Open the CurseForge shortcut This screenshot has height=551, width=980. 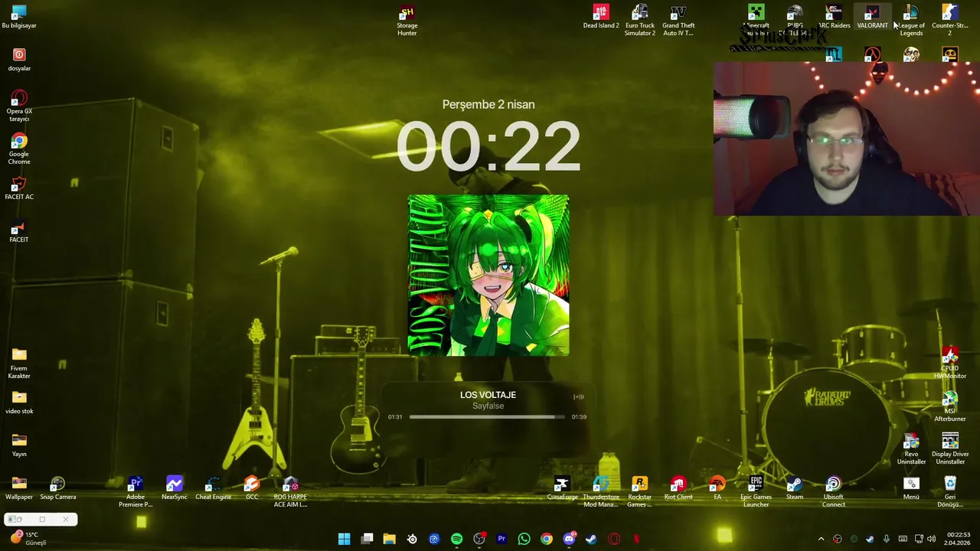coord(562,488)
